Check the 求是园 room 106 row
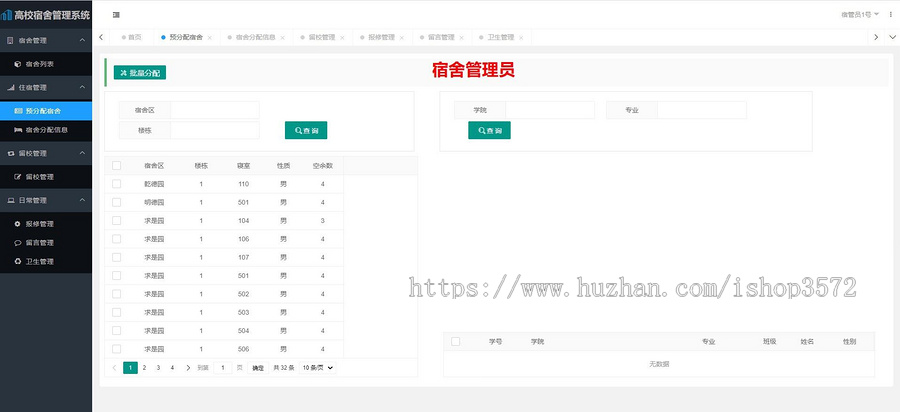The height and width of the screenshot is (412, 900). (117, 239)
